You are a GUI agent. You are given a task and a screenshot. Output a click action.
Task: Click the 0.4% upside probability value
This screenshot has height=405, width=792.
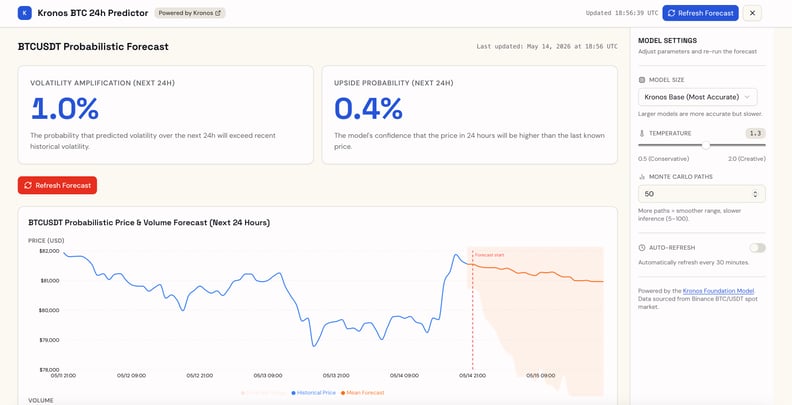click(x=369, y=109)
